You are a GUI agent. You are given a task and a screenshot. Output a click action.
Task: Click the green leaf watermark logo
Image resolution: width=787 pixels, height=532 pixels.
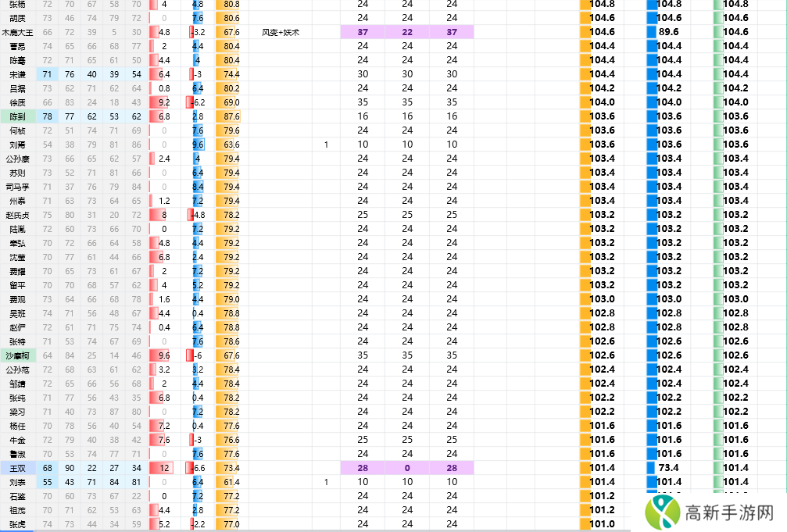(662, 512)
